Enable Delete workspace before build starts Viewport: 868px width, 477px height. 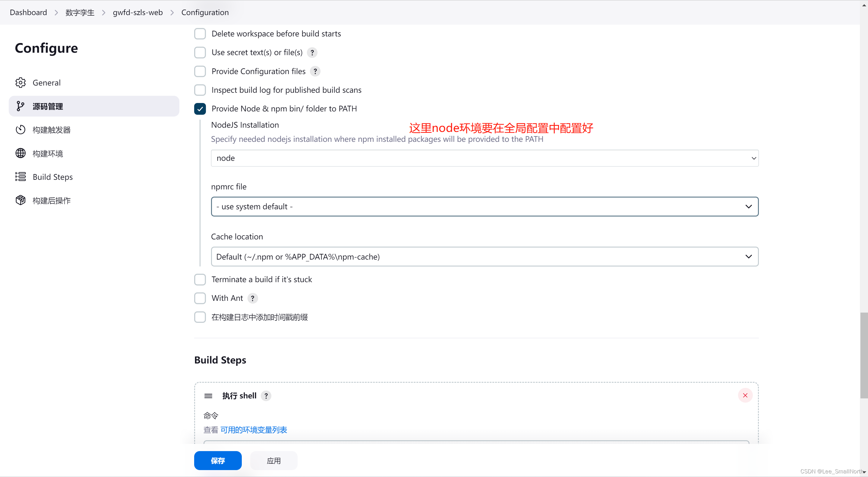point(200,34)
